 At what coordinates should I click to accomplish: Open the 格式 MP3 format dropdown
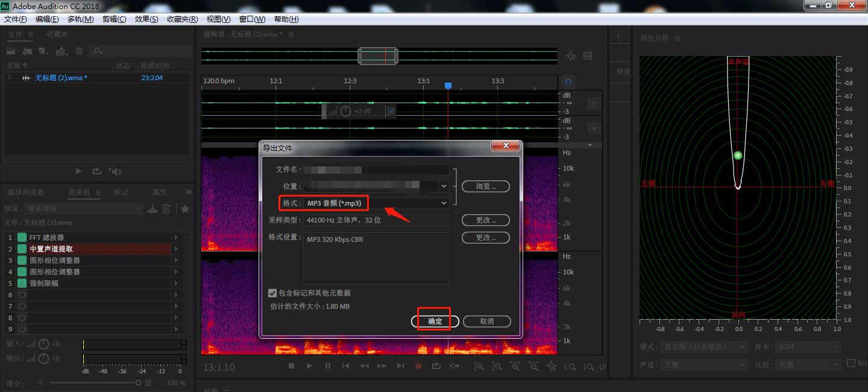pos(444,203)
